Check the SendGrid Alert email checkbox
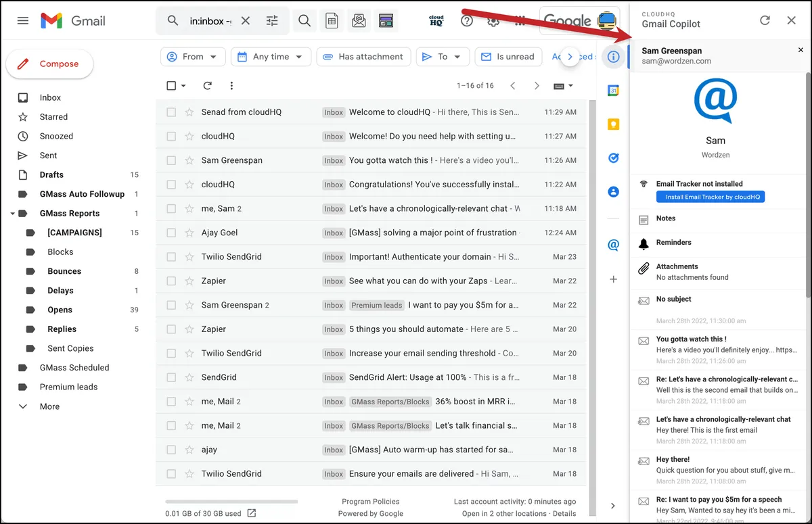 (x=171, y=377)
